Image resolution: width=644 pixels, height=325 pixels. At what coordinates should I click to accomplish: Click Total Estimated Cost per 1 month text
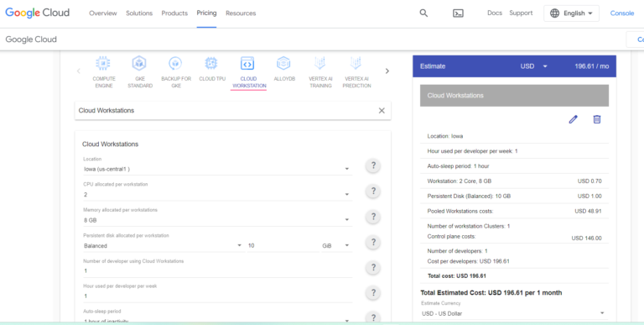pos(491,293)
